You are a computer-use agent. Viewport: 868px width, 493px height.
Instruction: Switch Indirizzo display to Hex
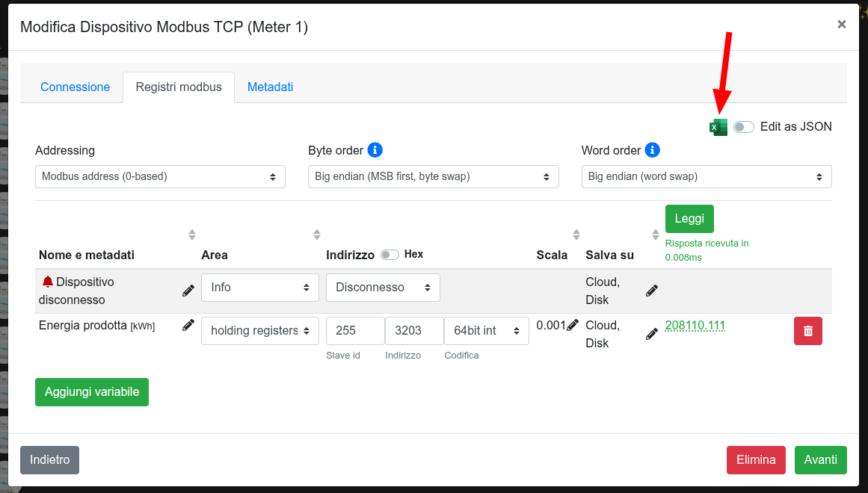(390, 255)
